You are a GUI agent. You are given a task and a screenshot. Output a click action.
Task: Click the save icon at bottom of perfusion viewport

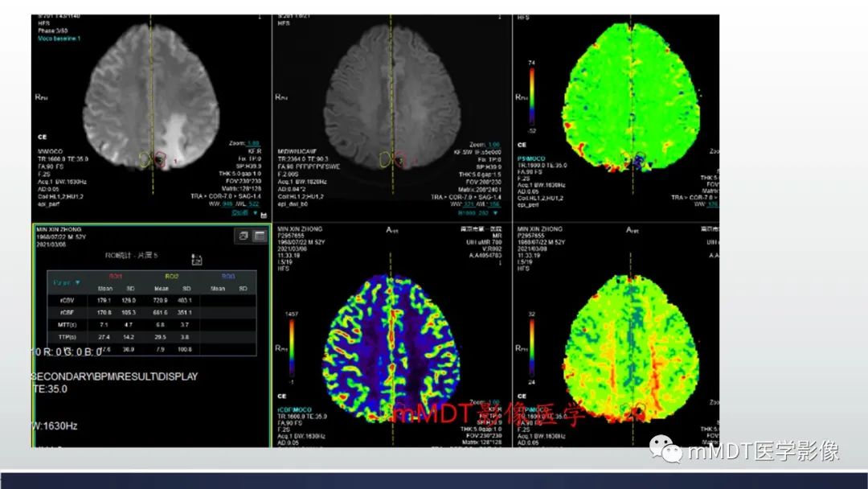264,215
